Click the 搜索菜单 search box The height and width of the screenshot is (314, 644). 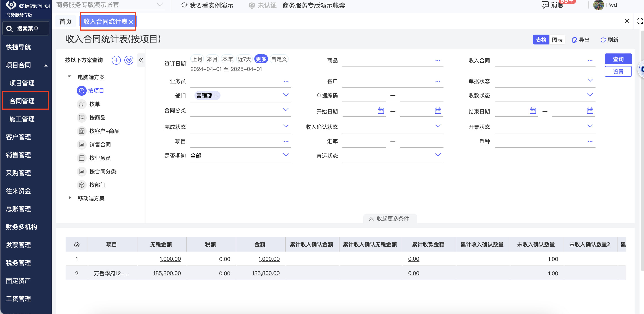pos(26,29)
